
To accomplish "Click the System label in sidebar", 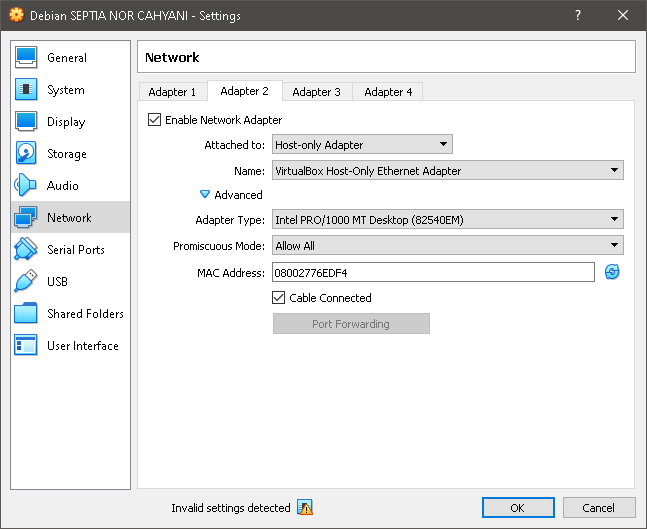I will pos(66,90).
